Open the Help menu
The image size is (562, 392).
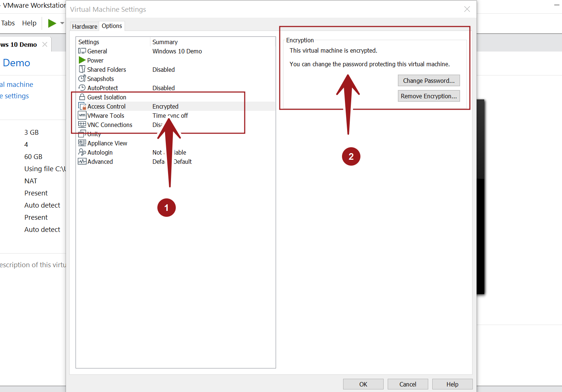[x=29, y=23]
